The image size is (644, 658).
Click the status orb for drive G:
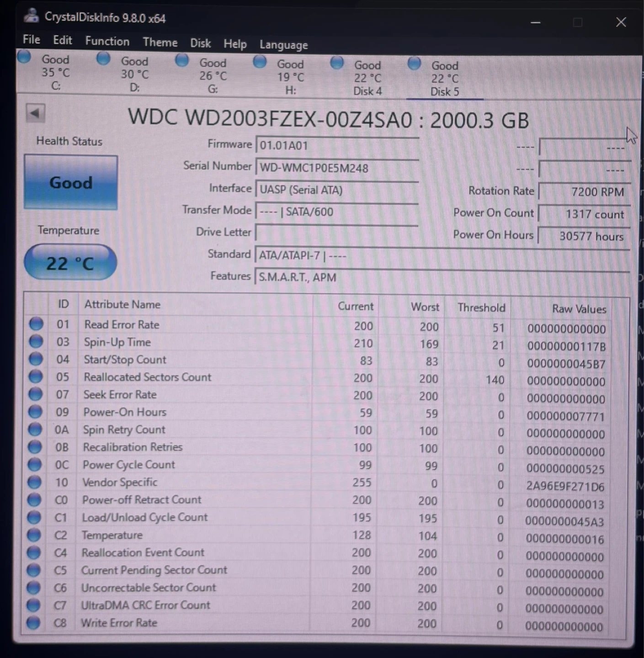click(182, 60)
